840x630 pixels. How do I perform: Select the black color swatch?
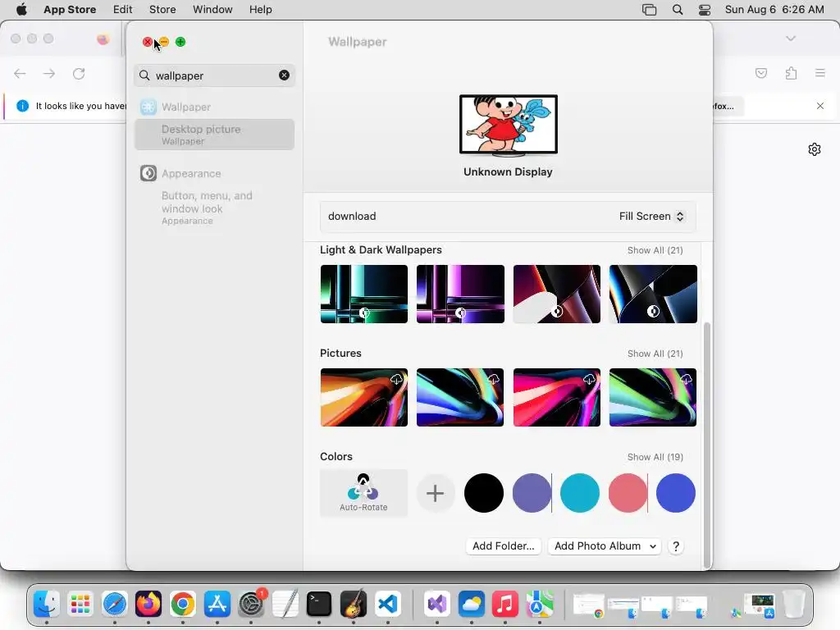pyautogui.click(x=484, y=493)
